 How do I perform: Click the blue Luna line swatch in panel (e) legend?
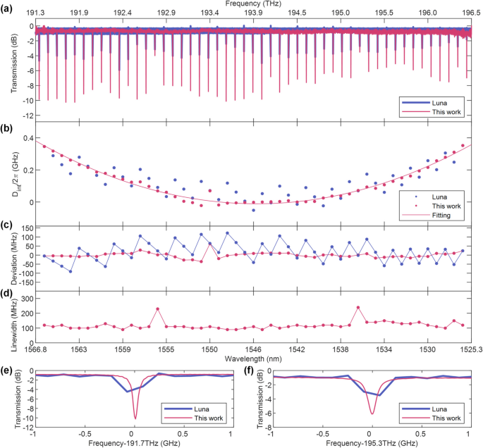pyautogui.click(x=175, y=408)
